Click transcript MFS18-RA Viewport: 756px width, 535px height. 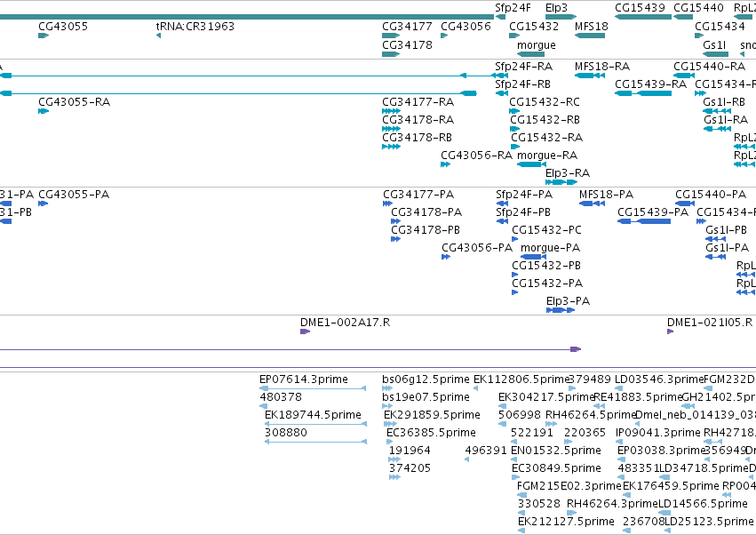(x=602, y=67)
